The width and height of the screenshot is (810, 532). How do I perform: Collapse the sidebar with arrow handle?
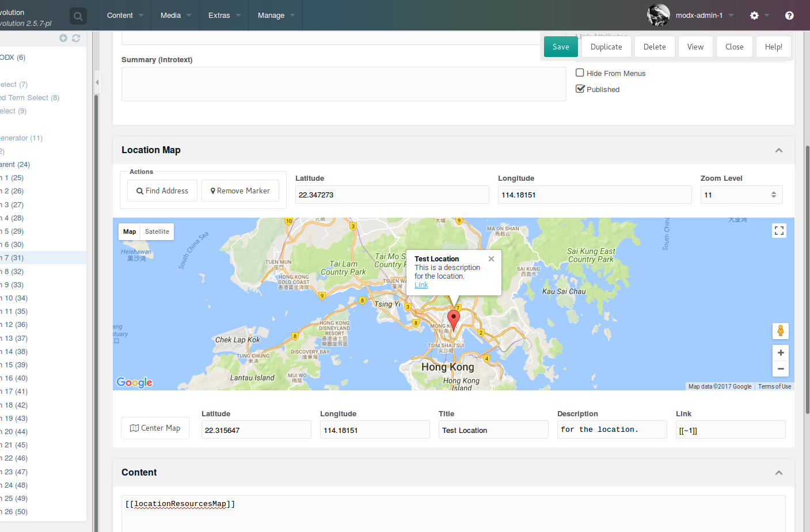pyautogui.click(x=97, y=82)
